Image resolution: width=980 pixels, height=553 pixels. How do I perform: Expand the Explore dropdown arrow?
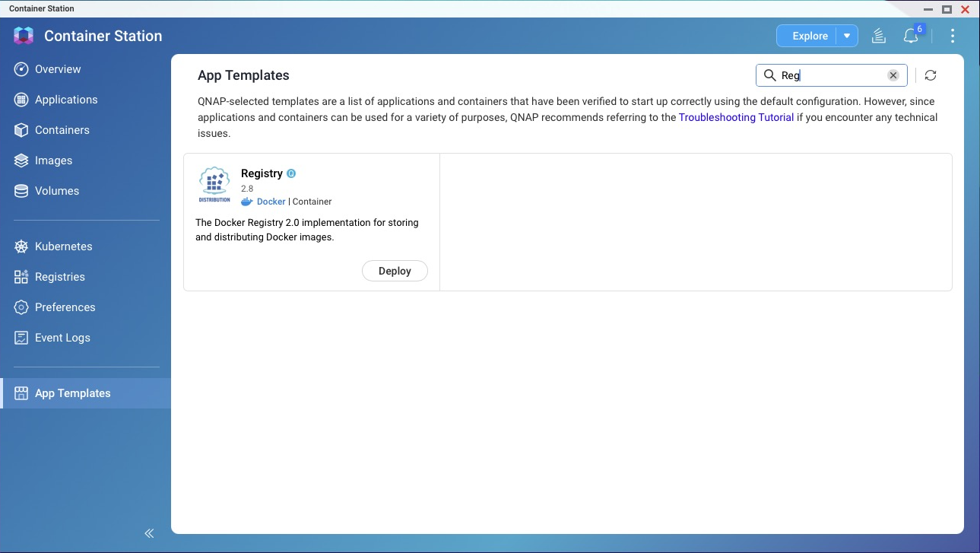847,36
